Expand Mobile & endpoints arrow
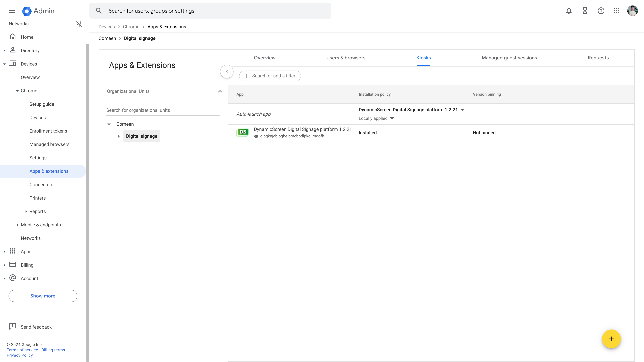This screenshot has height=362, width=644. (x=17, y=225)
